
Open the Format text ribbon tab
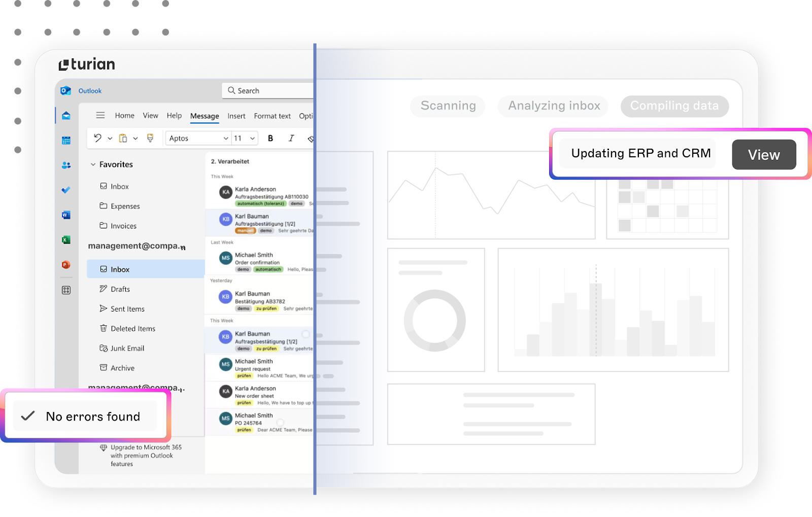coord(272,116)
